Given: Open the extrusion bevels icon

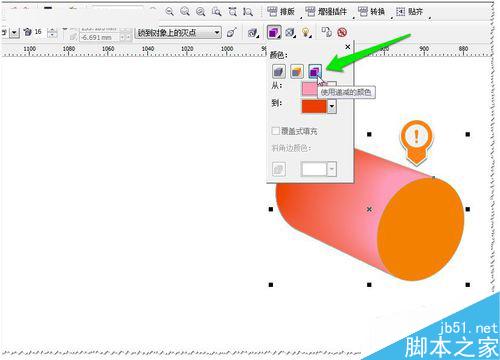Looking at the screenshot, I should pos(290,33).
